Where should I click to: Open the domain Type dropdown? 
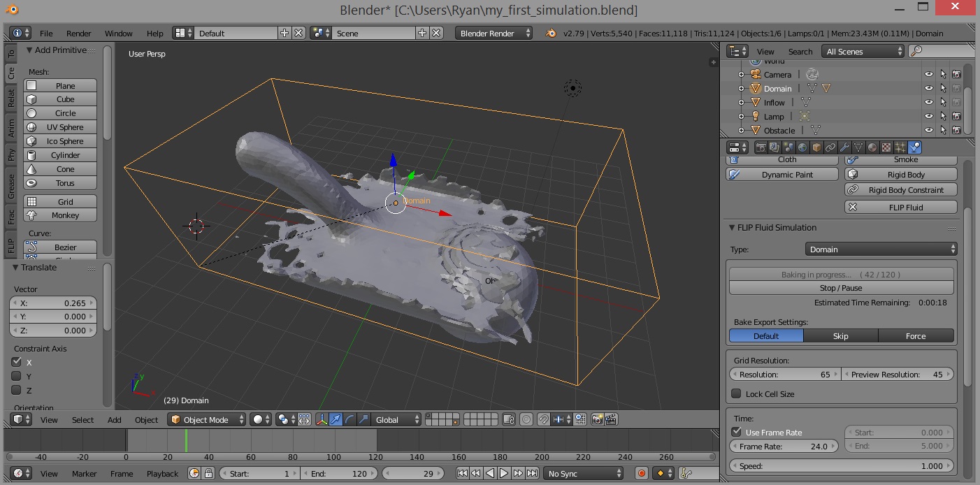pyautogui.click(x=882, y=249)
